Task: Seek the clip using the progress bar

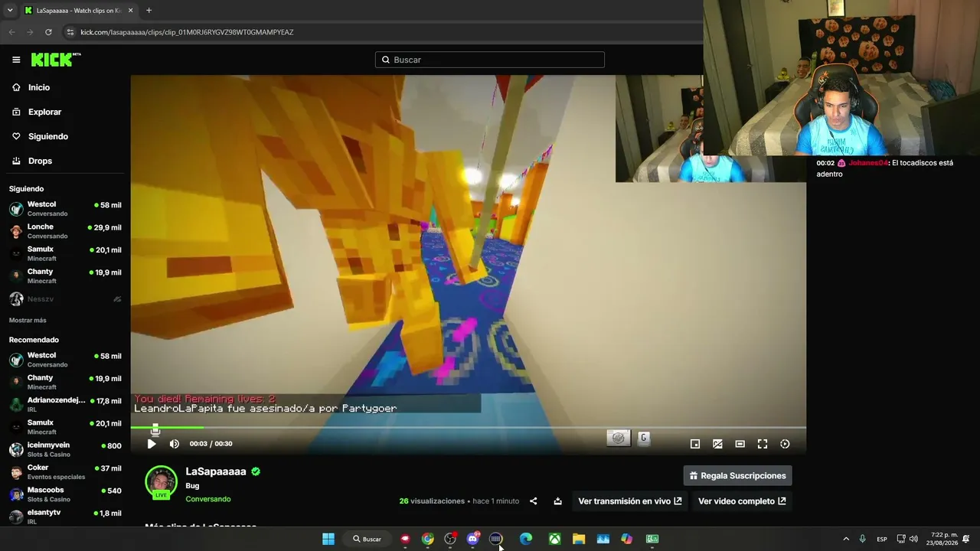Action: (x=468, y=428)
